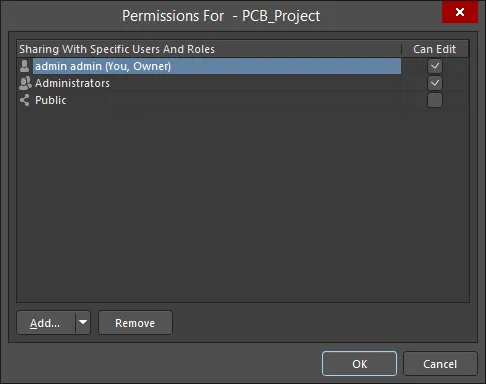
Task: Click the share icon beside Public
Action: [25, 100]
